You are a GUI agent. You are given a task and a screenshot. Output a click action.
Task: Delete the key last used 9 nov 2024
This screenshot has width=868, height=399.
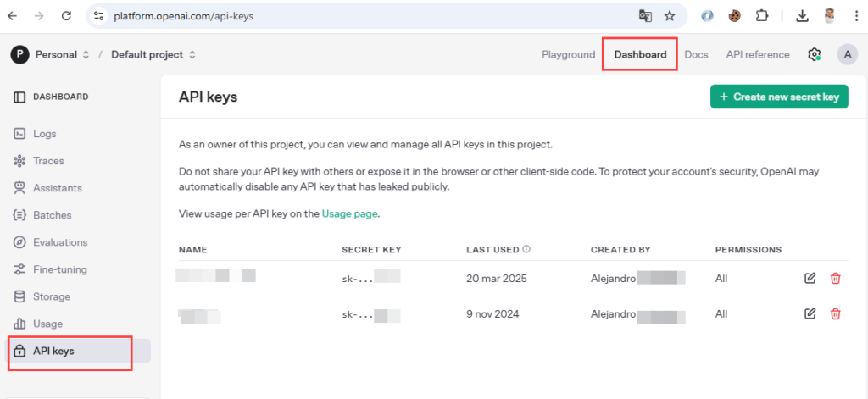835,313
